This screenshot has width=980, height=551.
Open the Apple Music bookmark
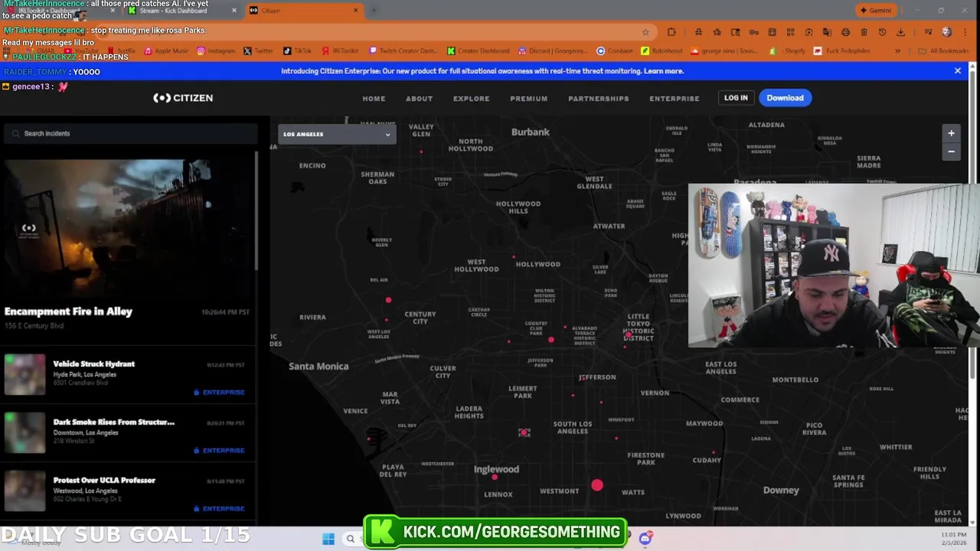pyautogui.click(x=166, y=51)
